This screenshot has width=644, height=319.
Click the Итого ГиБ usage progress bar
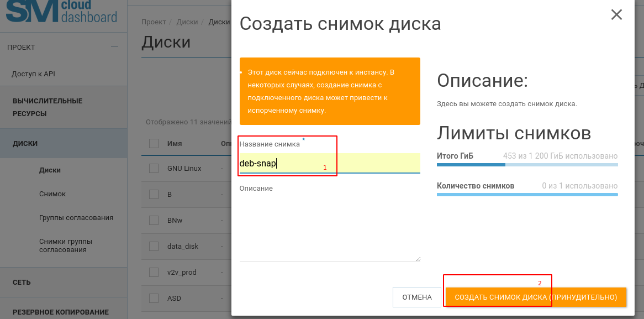(527, 164)
